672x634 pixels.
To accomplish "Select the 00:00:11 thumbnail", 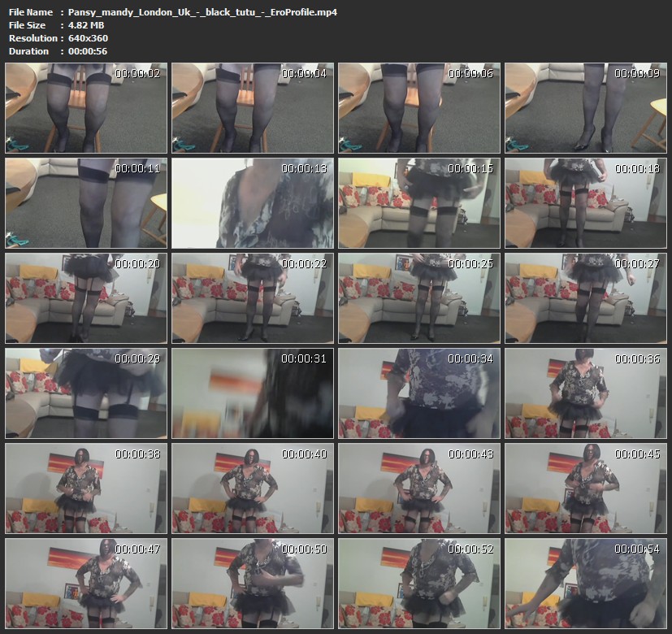I will point(86,203).
